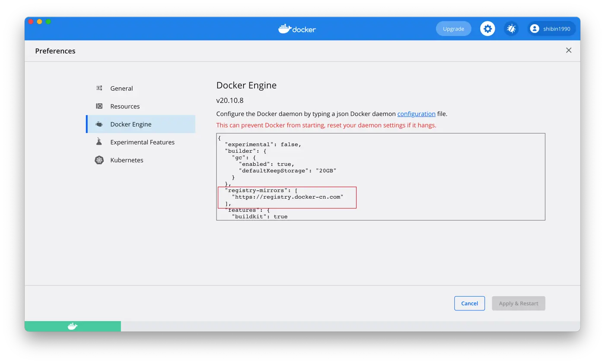Click the "defaultKeepStorage" line in the JSON

[287, 171]
